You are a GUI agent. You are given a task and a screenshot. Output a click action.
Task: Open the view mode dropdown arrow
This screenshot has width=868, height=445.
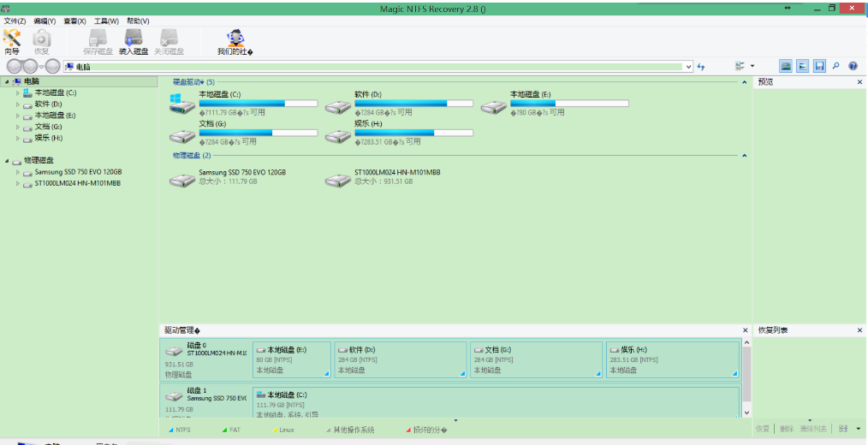752,66
